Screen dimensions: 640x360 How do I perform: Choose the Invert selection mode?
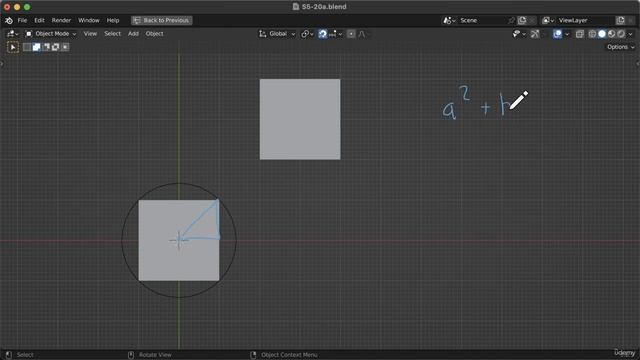[x=56, y=47]
